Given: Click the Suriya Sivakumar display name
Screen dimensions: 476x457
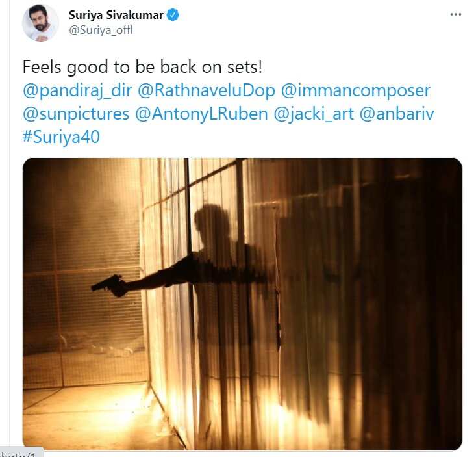Looking at the screenshot, I should coord(116,15).
